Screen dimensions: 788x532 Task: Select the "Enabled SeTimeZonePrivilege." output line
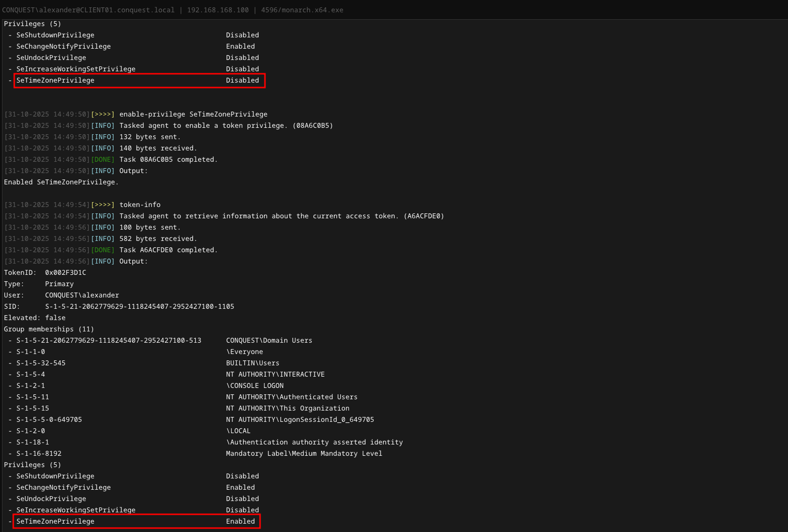tap(61, 182)
